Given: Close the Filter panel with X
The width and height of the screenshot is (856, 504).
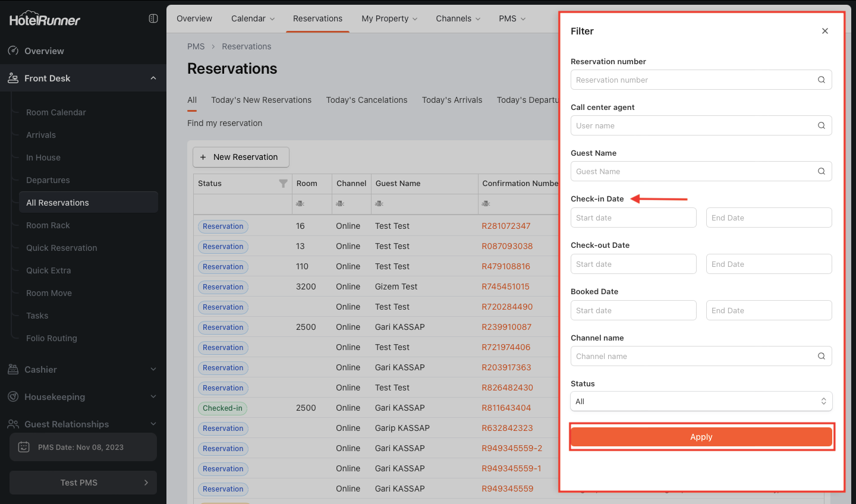Looking at the screenshot, I should pos(824,31).
